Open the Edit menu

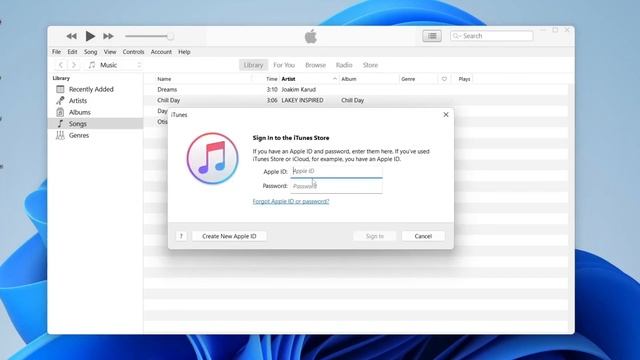click(x=72, y=52)
